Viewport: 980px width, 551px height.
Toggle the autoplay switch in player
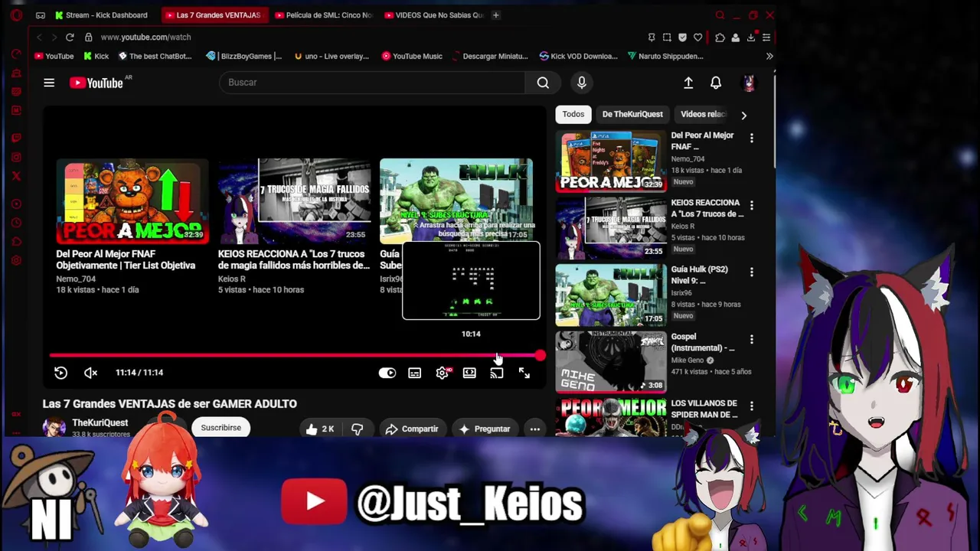[387, 373]
